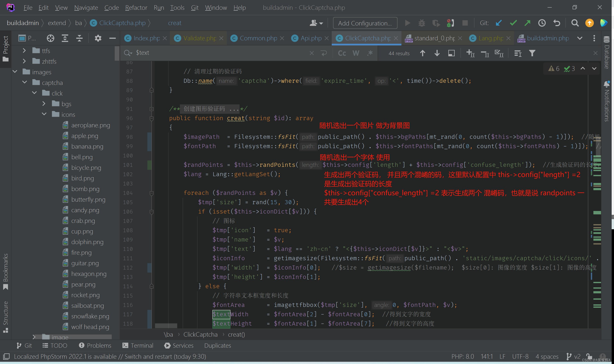Open Database tool window sidebar
614x364 pixels.
(606, 52)
